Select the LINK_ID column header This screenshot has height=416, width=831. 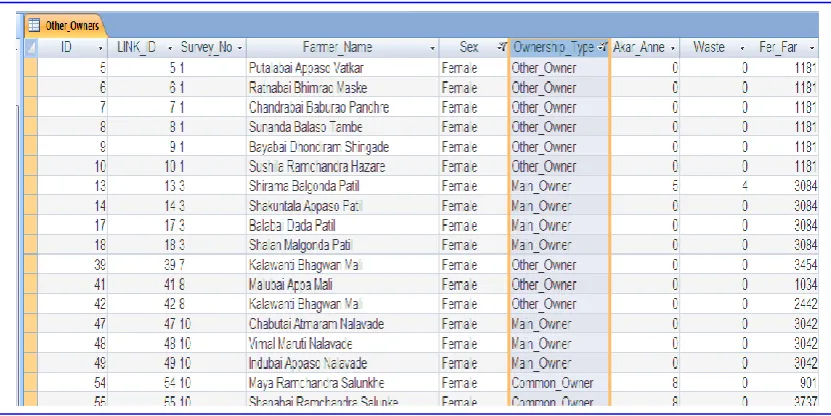137,48
